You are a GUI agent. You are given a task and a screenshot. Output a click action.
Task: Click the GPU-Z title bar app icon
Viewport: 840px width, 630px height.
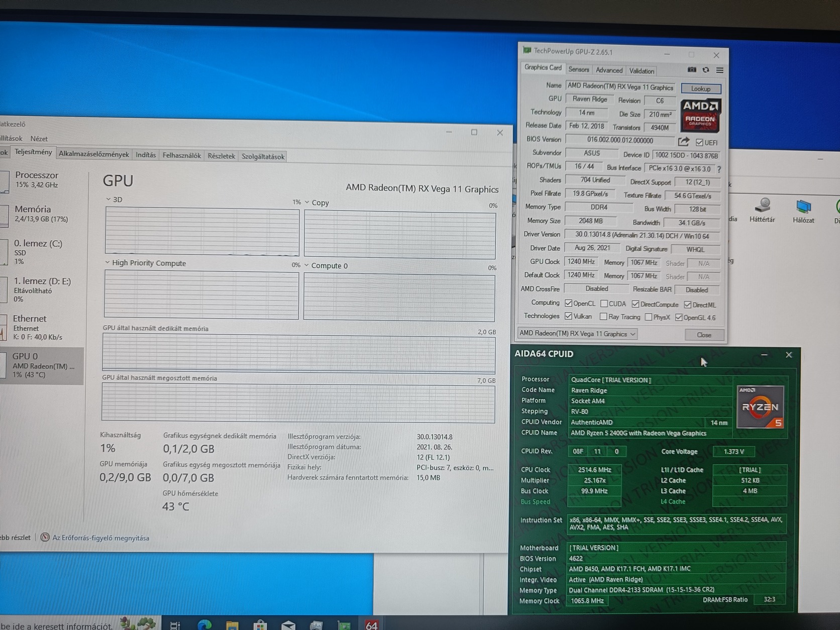click(x=527, y=50)
